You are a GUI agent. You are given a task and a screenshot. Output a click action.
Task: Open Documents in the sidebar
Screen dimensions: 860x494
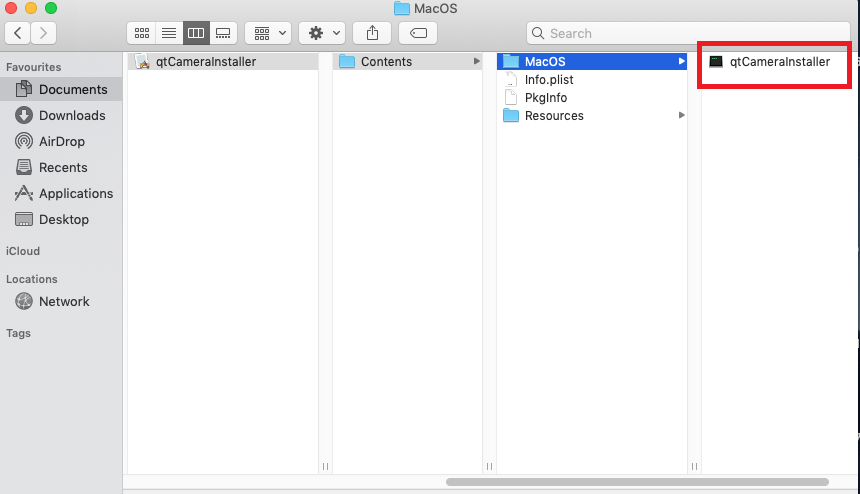click(61, 89)
